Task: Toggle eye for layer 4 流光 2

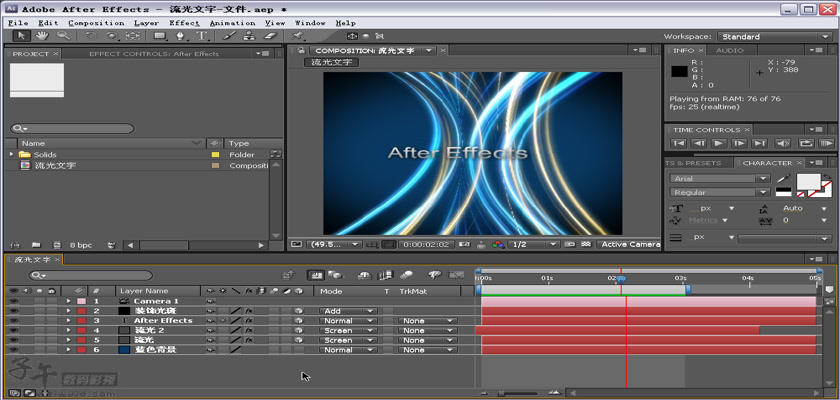Action: pyautogui.click(x=14, y=330)
